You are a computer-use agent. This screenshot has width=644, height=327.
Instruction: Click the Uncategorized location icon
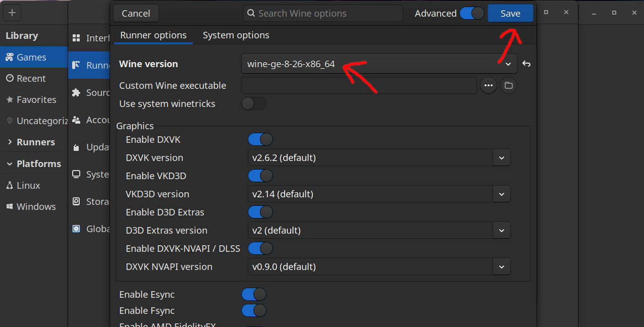click(x=10, y=121)
